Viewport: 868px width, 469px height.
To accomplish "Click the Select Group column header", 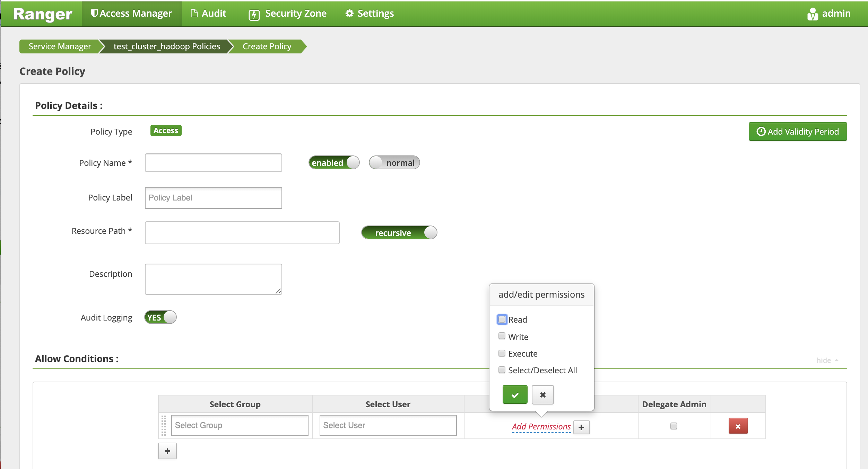I will click(235, 404).
